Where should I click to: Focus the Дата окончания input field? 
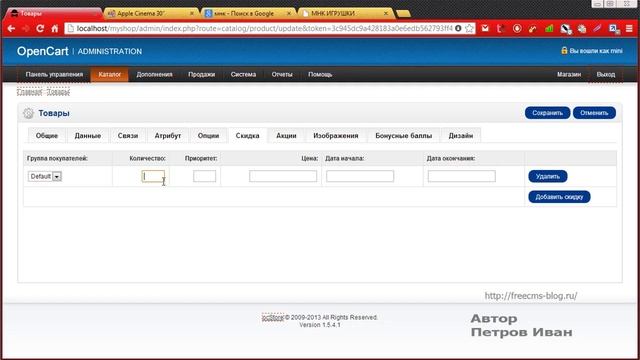(462, 176)
